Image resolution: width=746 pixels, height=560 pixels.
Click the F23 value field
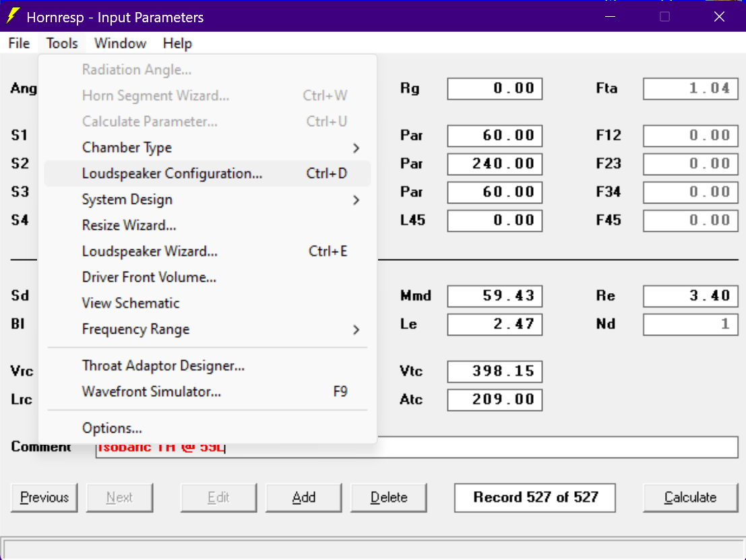point(690,164)
